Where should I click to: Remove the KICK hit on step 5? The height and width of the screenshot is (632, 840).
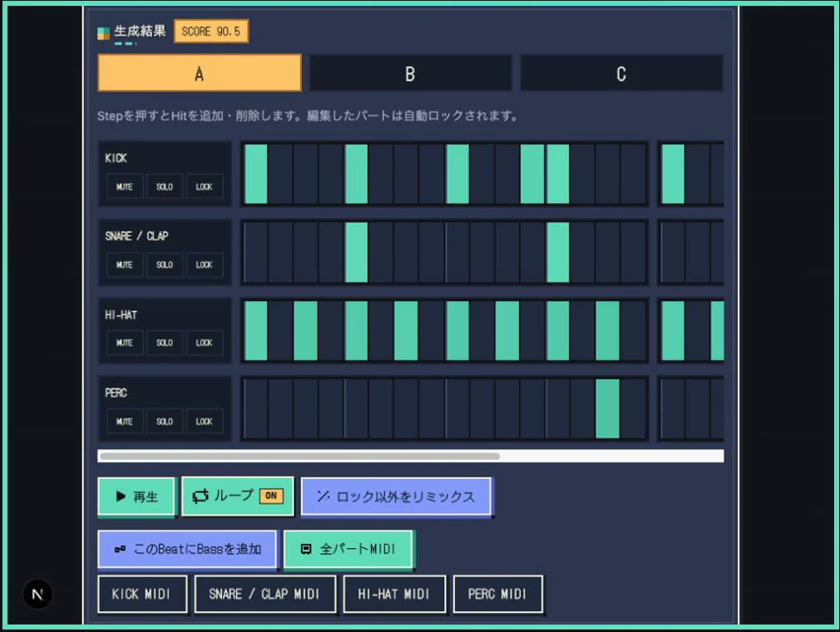pos(356,174)
